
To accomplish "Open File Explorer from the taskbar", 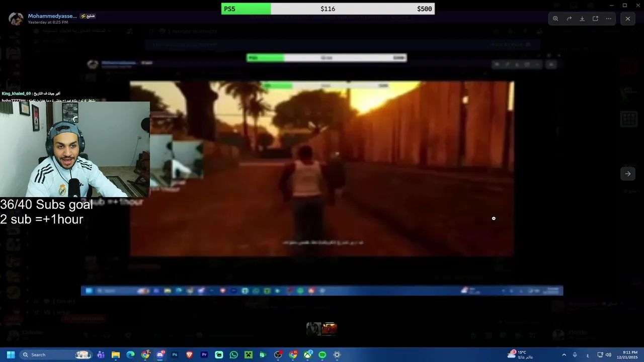I will [x=116, y=355].
